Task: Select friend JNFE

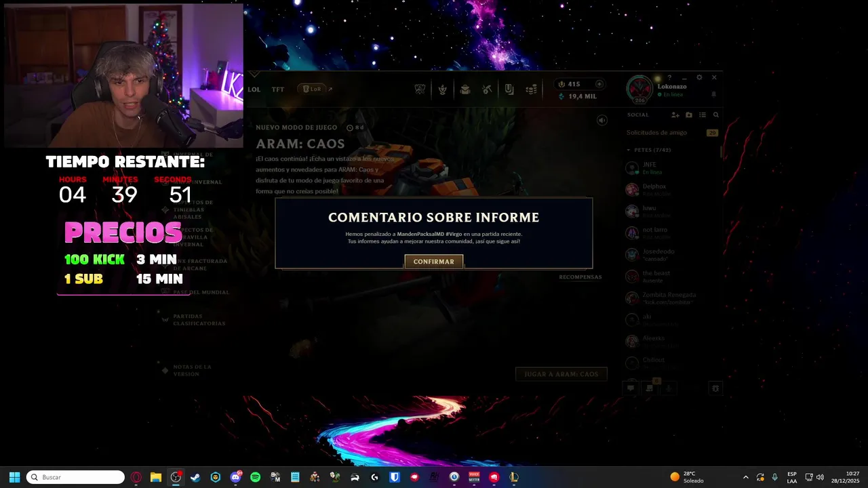Action: click(x=671, y=168)
